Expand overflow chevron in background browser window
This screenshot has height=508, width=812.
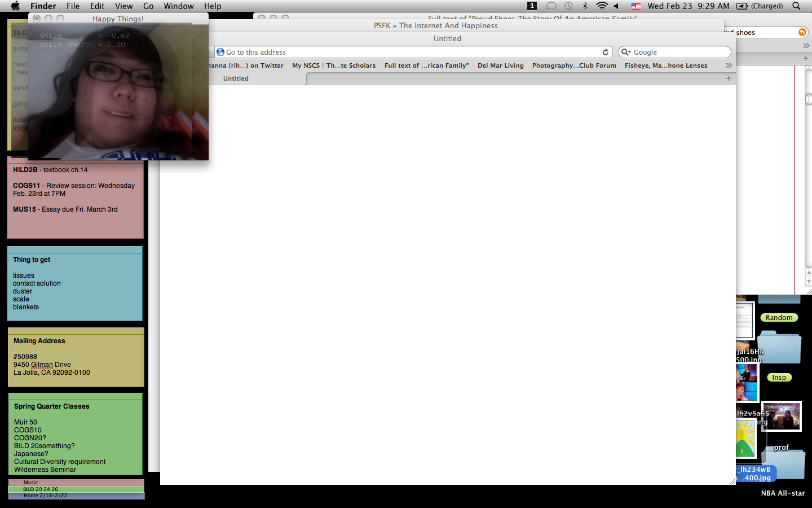(x=806, y=45)
